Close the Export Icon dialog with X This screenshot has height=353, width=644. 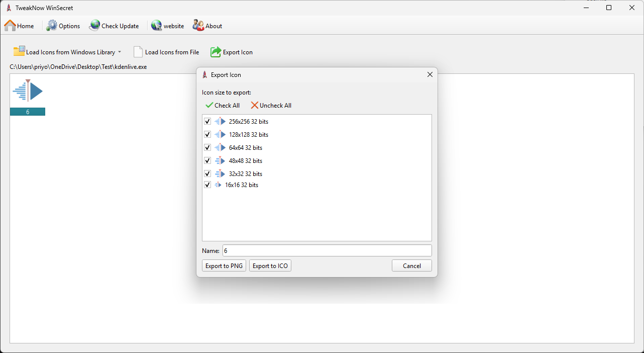(x=430, y=74)
